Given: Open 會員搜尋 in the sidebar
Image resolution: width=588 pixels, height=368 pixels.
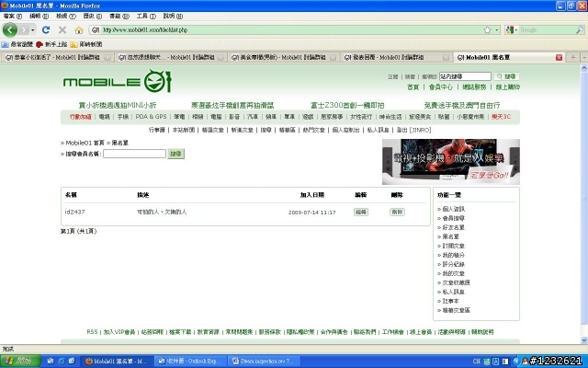Looking at the screenshot, I should coord(453,218).
